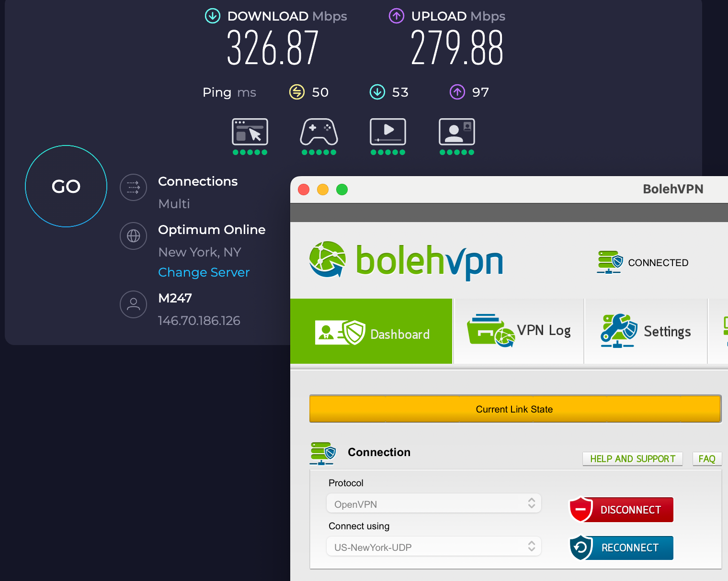Click the Connections mode icon
Screen dimensions: 728x581
[133, 187]
